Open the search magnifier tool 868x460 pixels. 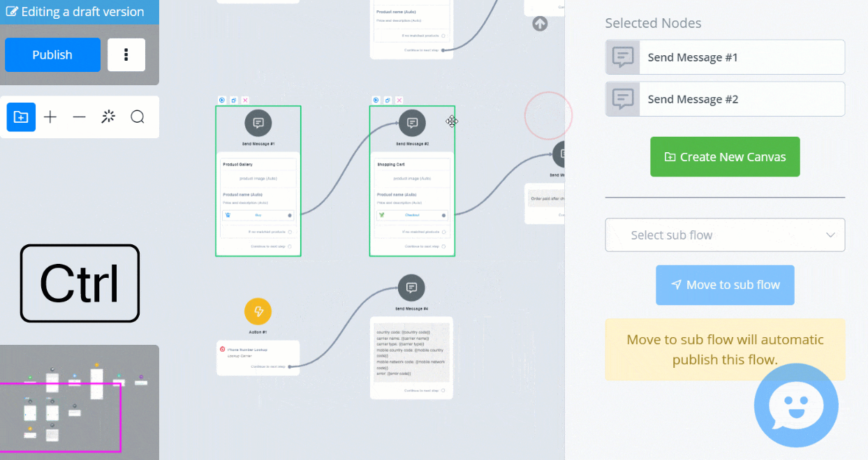138,117
